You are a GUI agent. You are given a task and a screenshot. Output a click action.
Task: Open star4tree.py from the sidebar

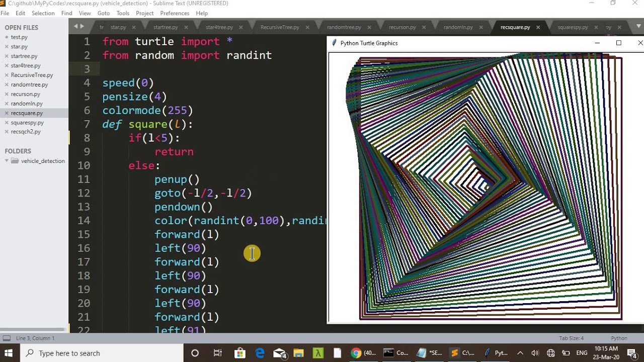[x=26, y=65]
